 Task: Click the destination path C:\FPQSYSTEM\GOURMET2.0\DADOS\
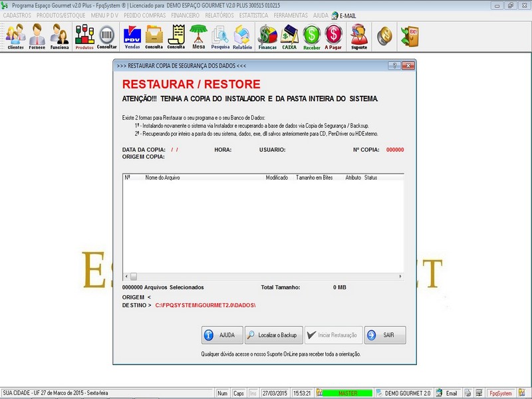tap(205, 305)
